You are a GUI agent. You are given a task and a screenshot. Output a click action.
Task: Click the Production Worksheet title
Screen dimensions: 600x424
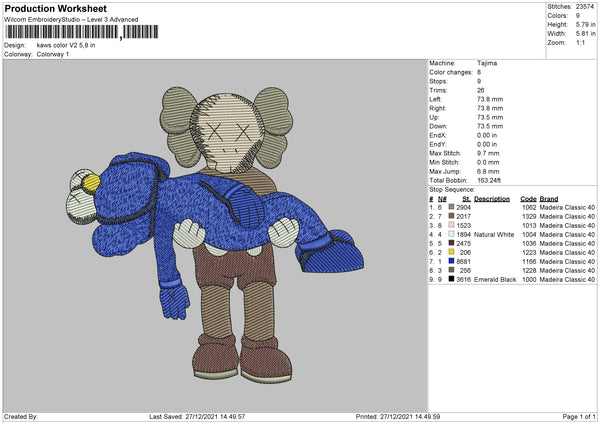pyautogui.click(x=56, y=9)
